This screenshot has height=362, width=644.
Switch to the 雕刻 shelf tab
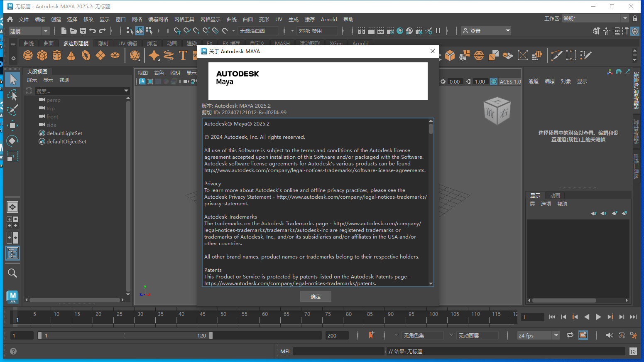click(x=103, y=43)
